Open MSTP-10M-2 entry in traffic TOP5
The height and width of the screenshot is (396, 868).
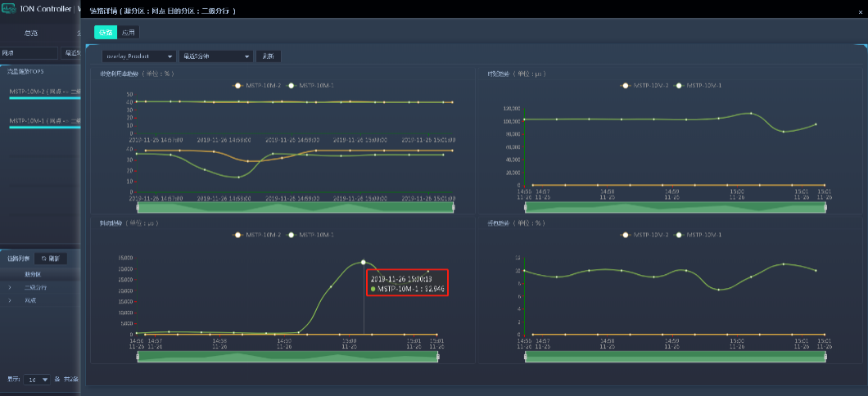point(41,92)
